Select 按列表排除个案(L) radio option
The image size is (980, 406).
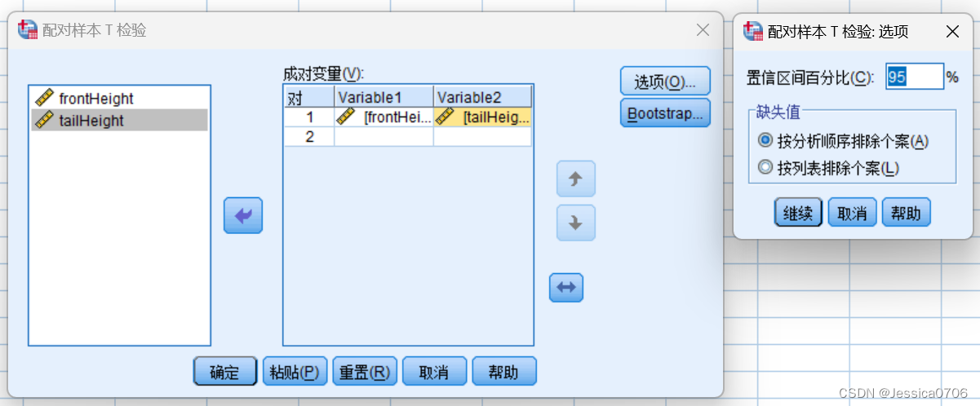tap(829, 168)
